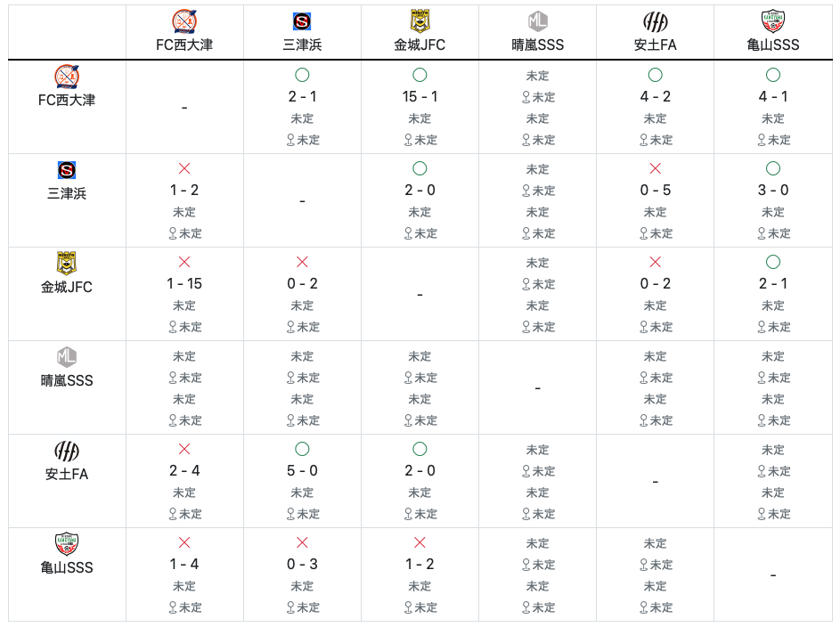Click the 安土FA logo in the left row header
Screen dimensions: 840x627
(67, 451)
